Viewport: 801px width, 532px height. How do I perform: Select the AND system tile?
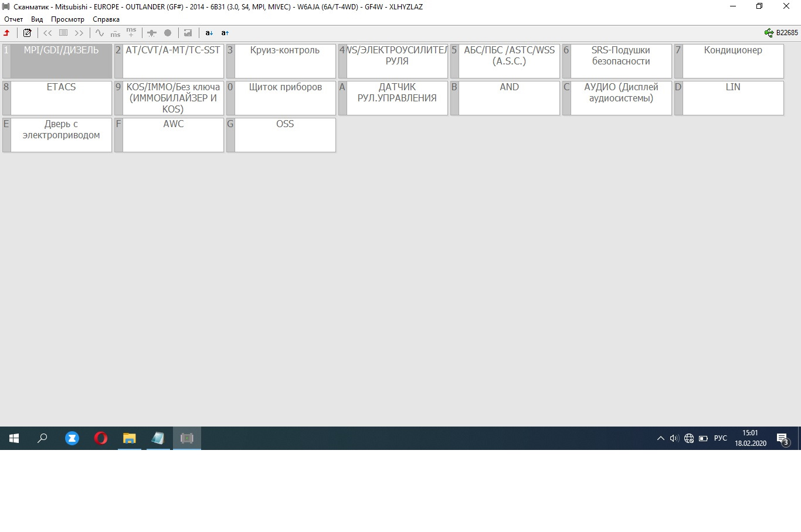click(505, 98)
